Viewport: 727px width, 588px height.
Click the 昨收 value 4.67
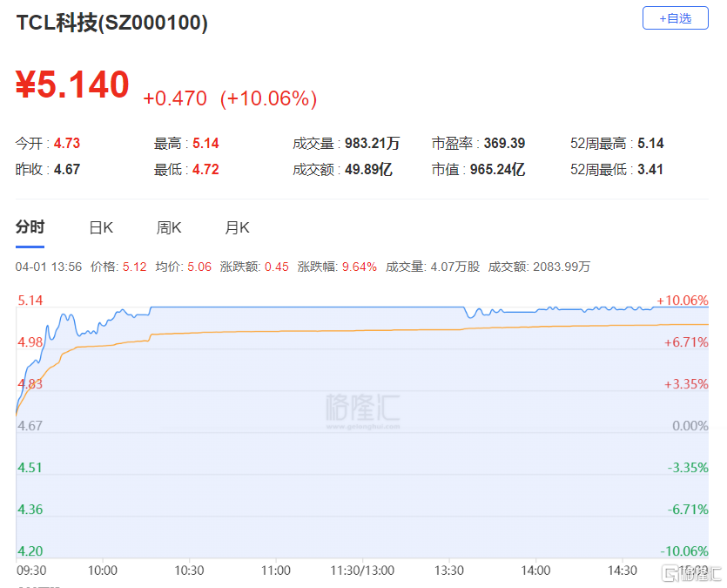point(67,169)
